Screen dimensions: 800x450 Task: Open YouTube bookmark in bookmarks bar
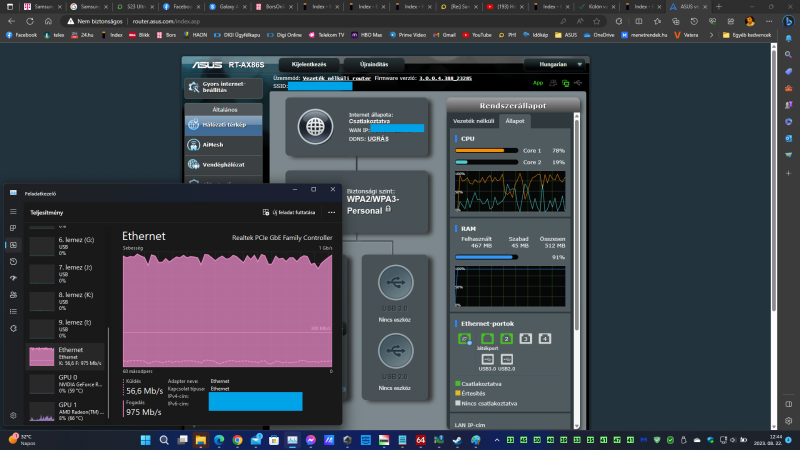tap(477, 35)
